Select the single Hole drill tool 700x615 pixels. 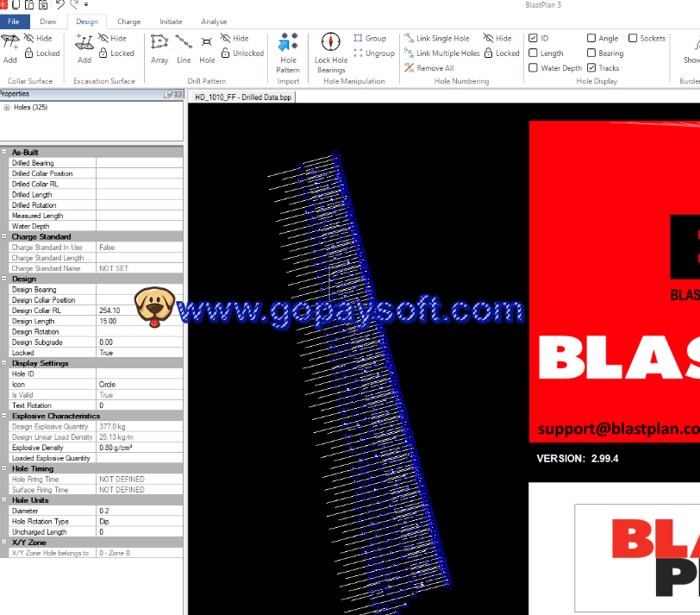(x=207, y=48)
